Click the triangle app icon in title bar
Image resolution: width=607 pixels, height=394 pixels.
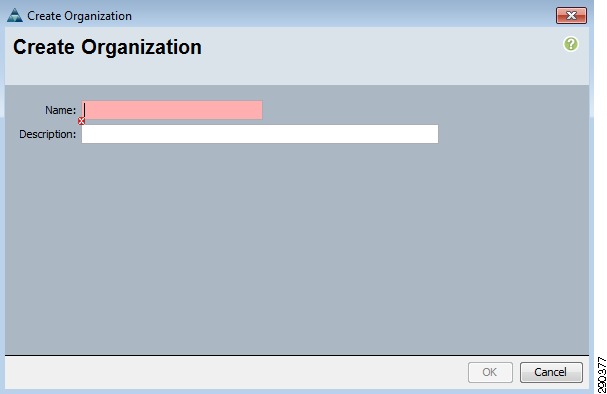coord(15,15)
